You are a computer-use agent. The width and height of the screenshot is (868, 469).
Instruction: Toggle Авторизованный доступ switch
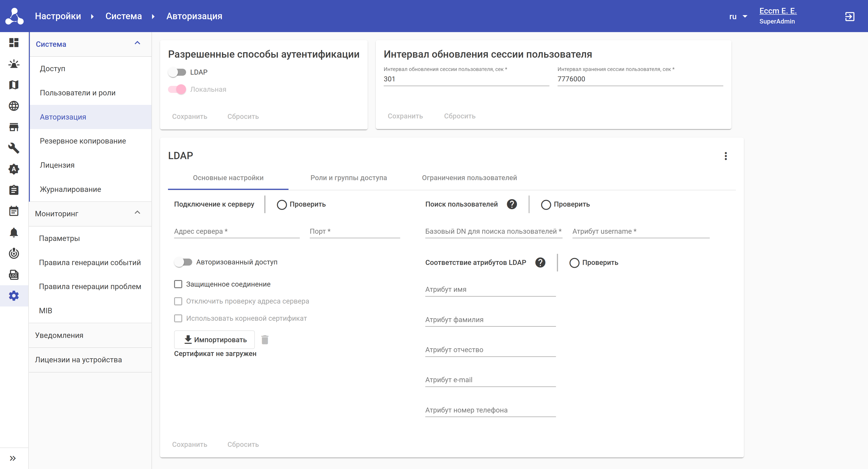coord(183,262)
